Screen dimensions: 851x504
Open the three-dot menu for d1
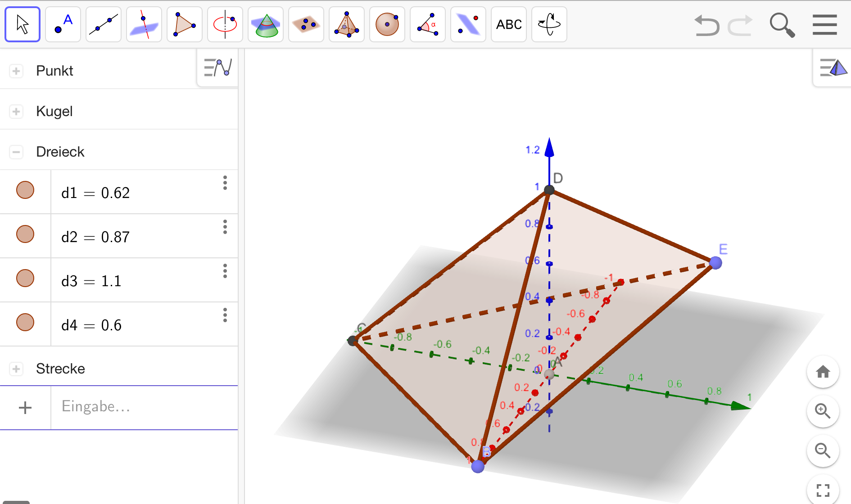click(x=225, y=183)
